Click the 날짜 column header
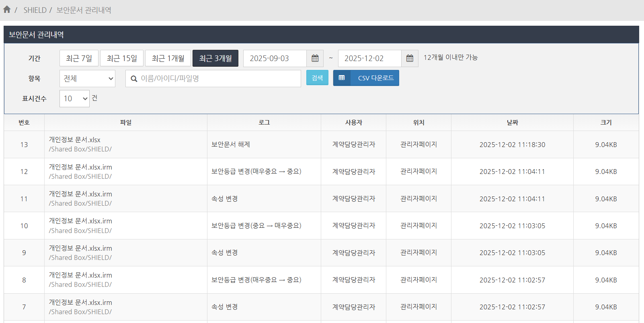Image resolution: width=644 pixels, height=323 pixels. (512, 123)
